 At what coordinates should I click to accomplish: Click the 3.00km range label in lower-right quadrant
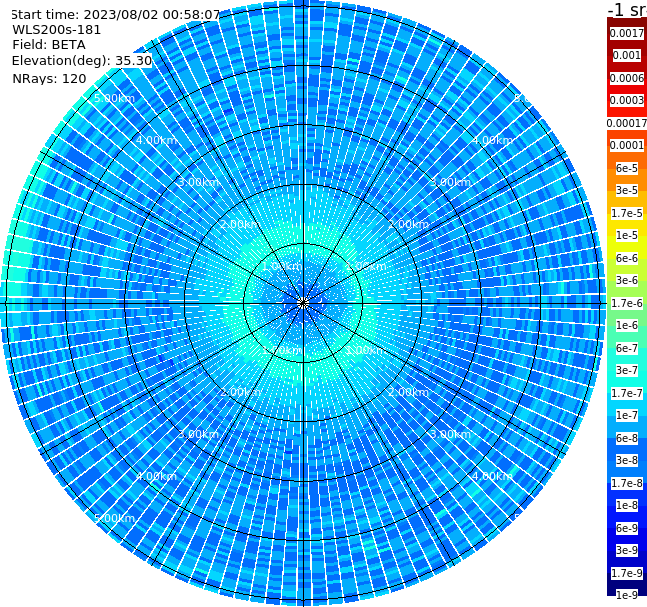click(450, 434)
